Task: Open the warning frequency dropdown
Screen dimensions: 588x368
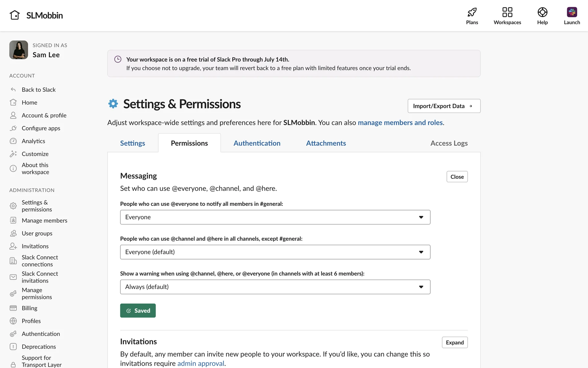Action: [275, 287]
